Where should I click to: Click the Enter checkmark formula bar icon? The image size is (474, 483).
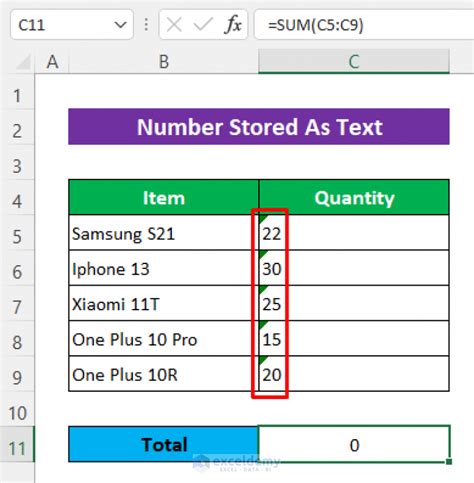click(x=203, y=25)
